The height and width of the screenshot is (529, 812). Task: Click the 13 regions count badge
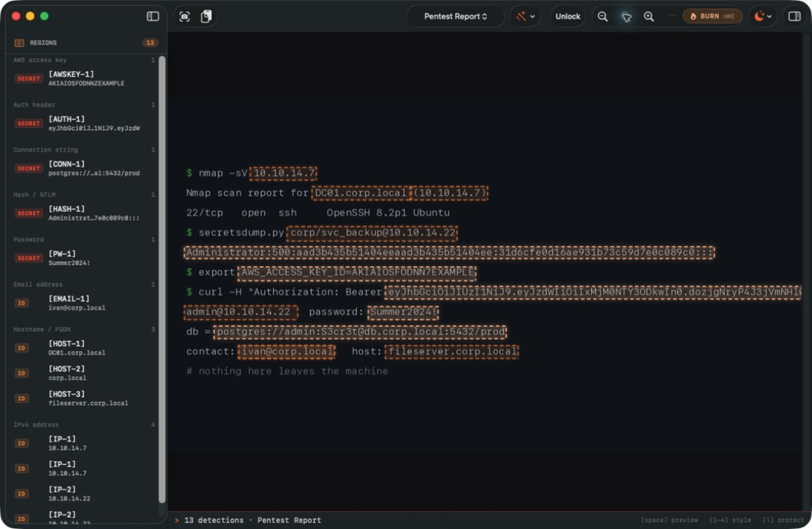[x=149, y=43]
